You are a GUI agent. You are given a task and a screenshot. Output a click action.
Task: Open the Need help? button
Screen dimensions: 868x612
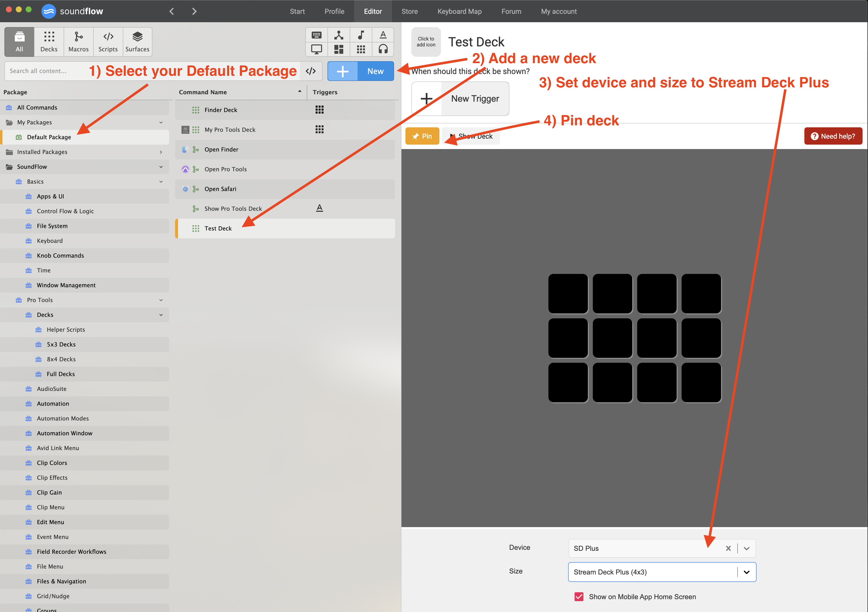[833, 136]
